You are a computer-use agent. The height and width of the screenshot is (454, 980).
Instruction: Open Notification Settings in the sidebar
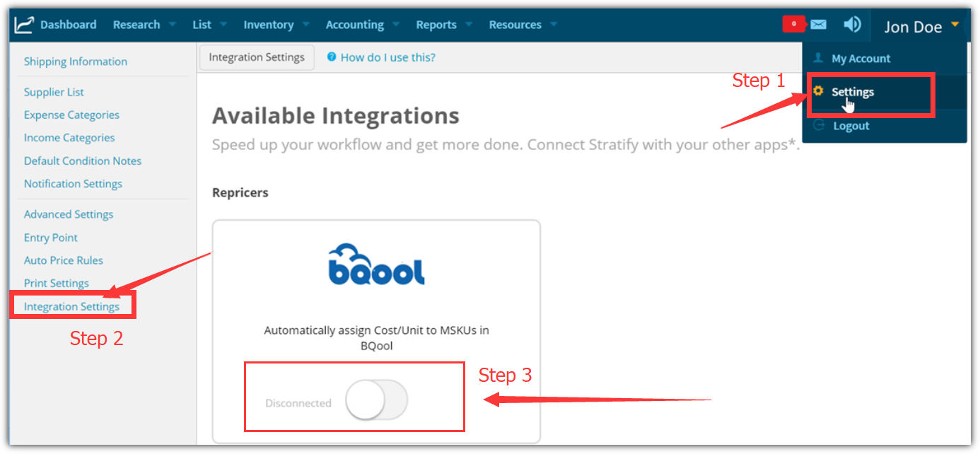73,184
